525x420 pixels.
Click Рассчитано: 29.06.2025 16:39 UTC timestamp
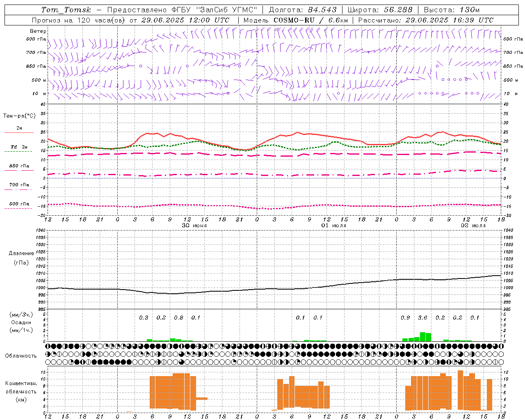point(426,20)
